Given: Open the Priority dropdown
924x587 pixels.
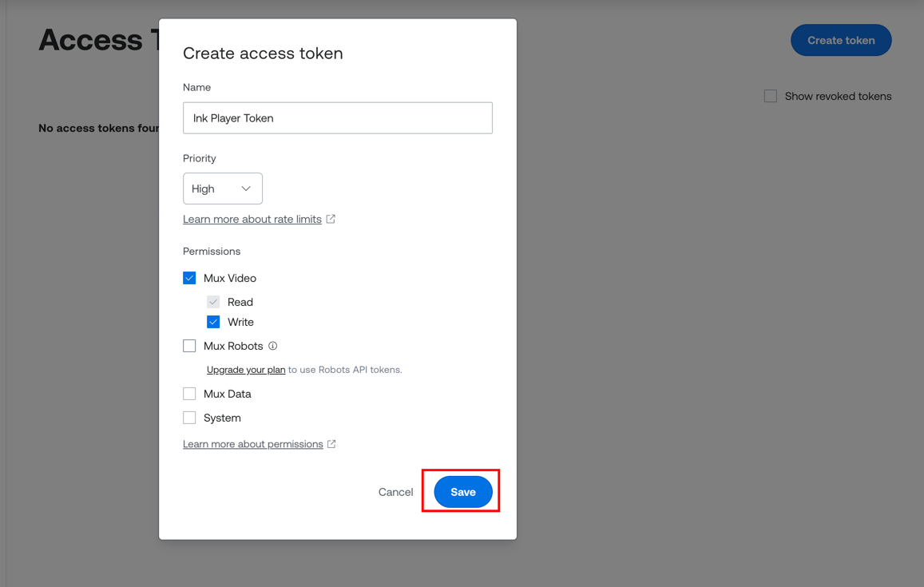Looking at the screenshot, I should 223,188.
